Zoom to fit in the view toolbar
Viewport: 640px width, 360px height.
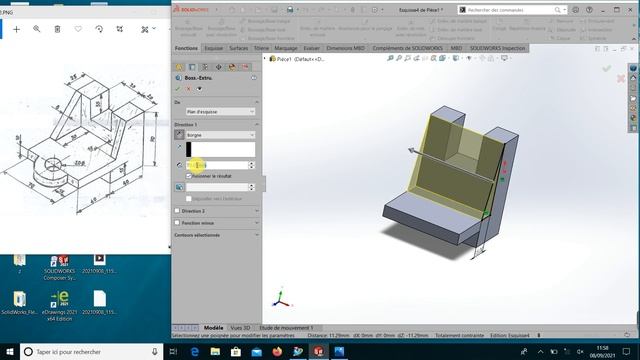pyautogui.click(x=390, y=58)
